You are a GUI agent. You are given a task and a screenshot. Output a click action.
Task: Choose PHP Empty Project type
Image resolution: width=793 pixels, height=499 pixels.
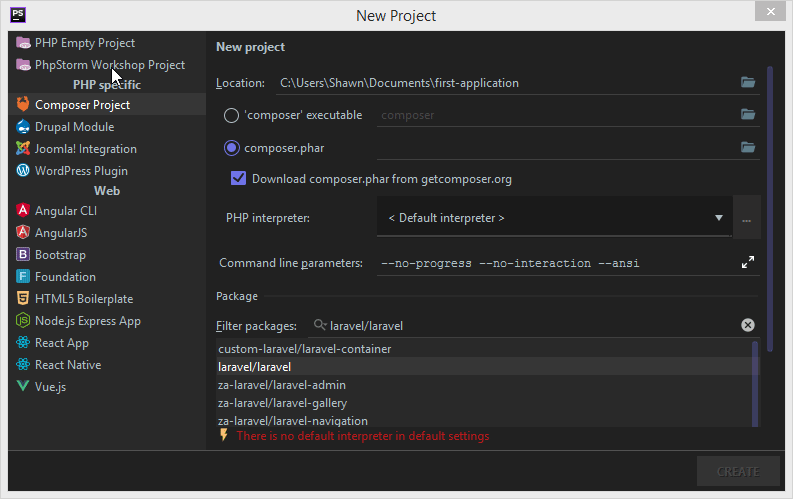point(107,43)
